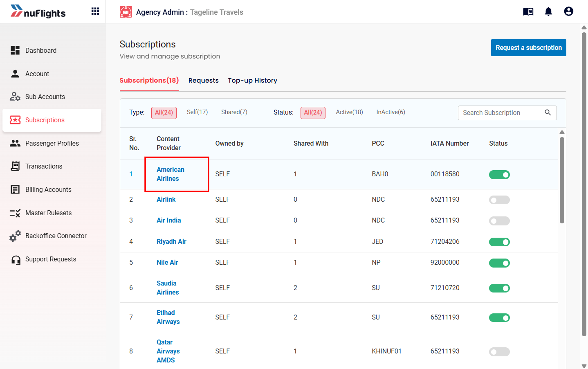Open the Etihad Airways provider link
The image size is (588, 369).
tap(168, 317)
